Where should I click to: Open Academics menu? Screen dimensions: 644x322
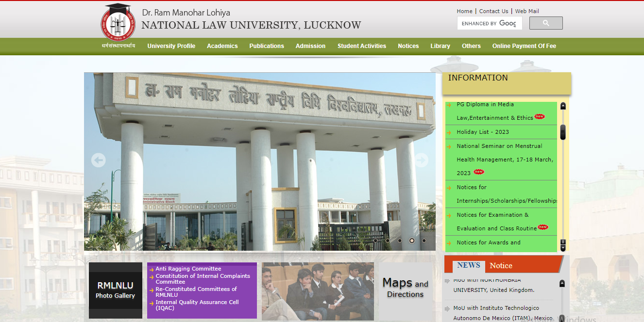pos(222,46)
